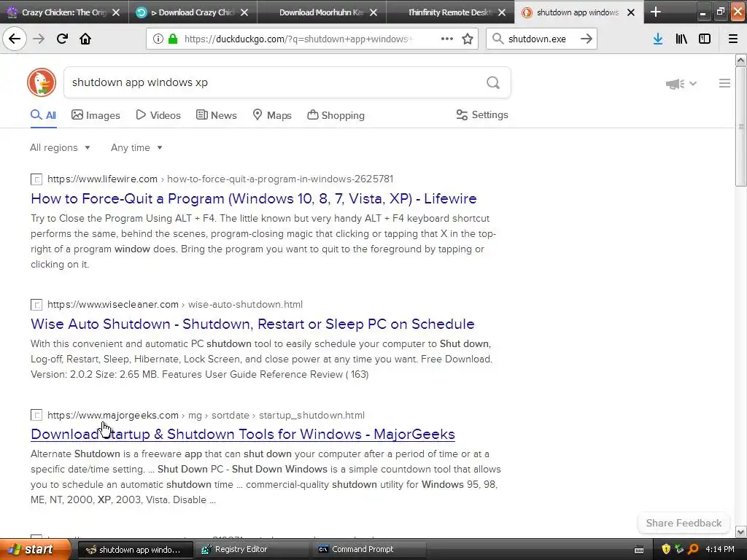Screen dimensions: 747x560
Task: Open the Windows Start menu
Action: 35,550
